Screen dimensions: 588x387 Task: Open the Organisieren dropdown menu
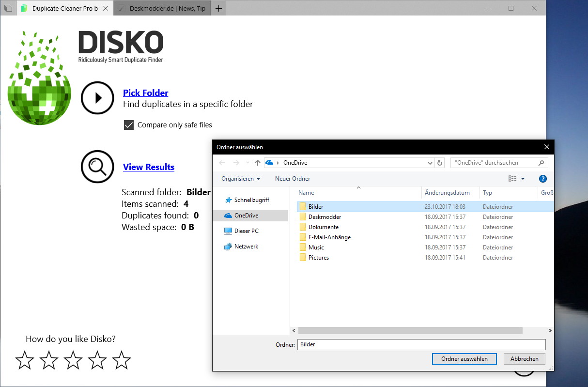(x=241, y=179)
